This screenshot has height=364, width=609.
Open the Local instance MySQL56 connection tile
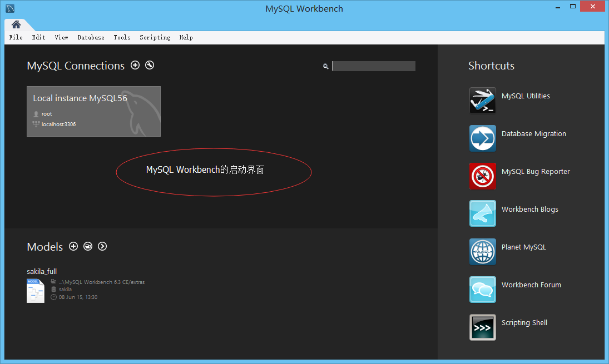pyautogui.click(x=93, y=111)
